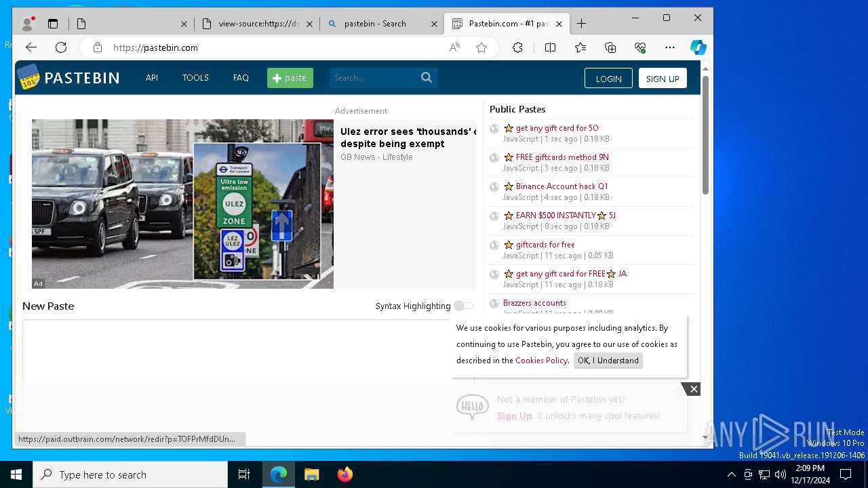The height and width of the screenshot is (488, 868).
Task: Click the clock showing 2:09 PM
Action: (x=810, y=468)
